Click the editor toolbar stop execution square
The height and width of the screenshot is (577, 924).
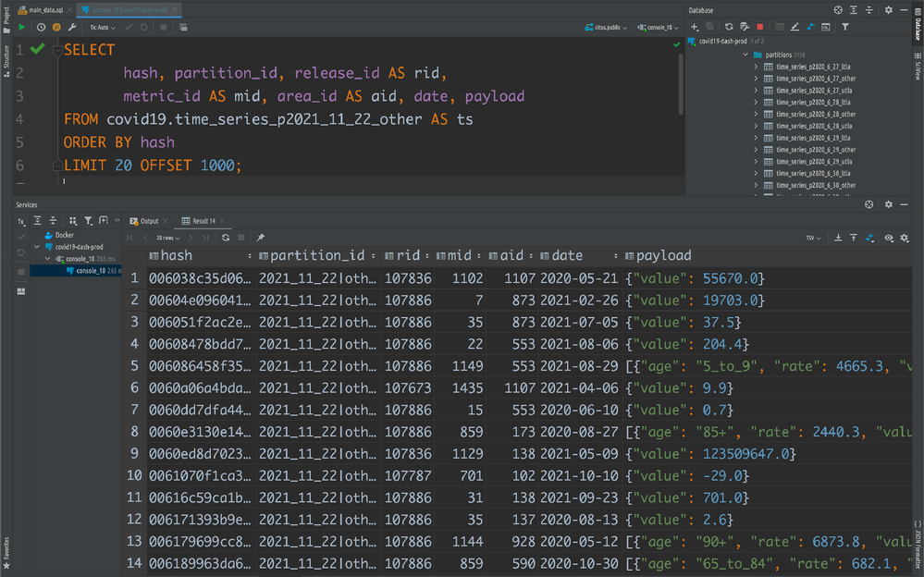click(x=163, y=27)
